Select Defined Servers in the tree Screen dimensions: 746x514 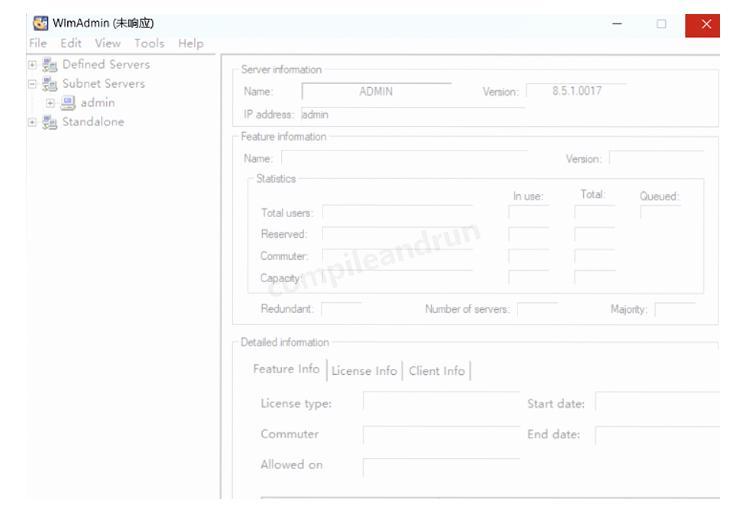point(106,64)
